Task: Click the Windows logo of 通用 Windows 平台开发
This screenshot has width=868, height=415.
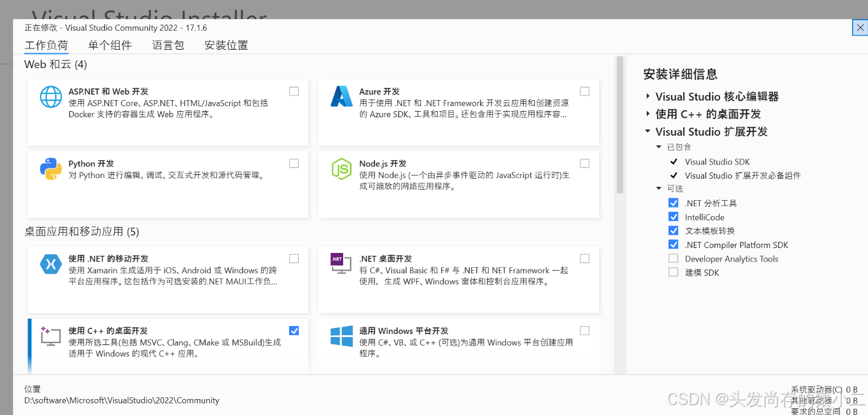Action: pos(341,336)
